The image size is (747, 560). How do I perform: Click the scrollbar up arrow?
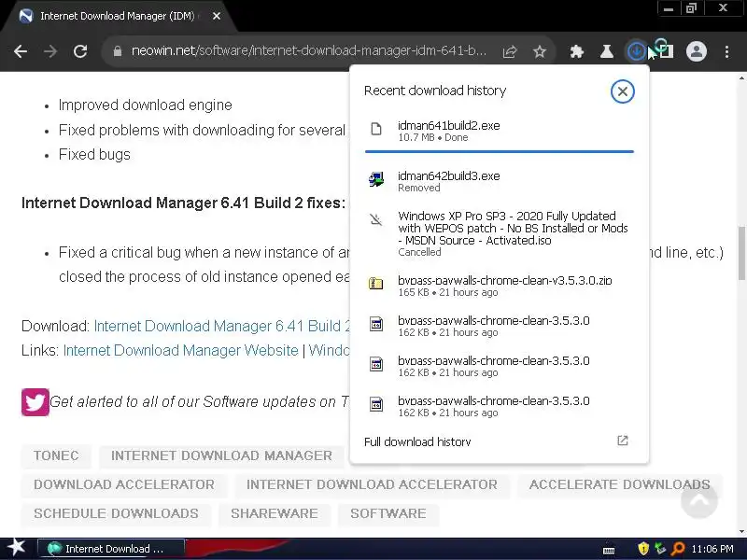741,77
